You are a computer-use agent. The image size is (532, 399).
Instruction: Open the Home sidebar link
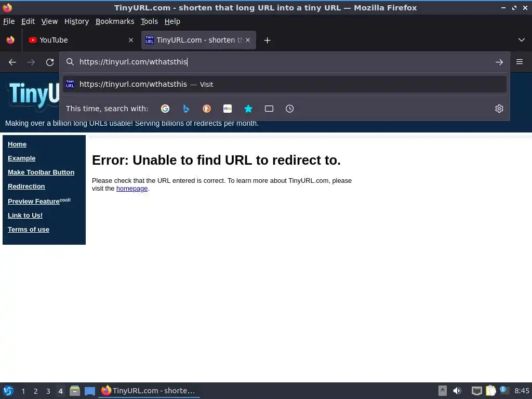[x=17, y=144]
